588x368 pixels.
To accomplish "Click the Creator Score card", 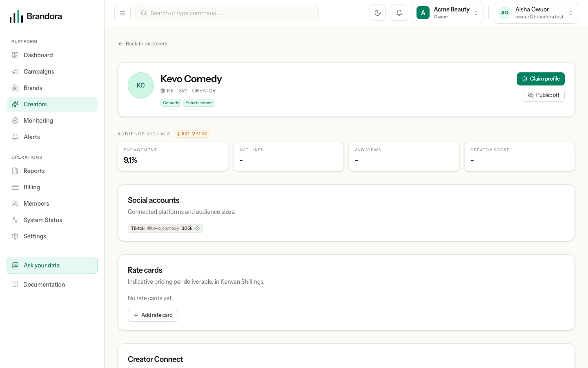I will 519,157.
